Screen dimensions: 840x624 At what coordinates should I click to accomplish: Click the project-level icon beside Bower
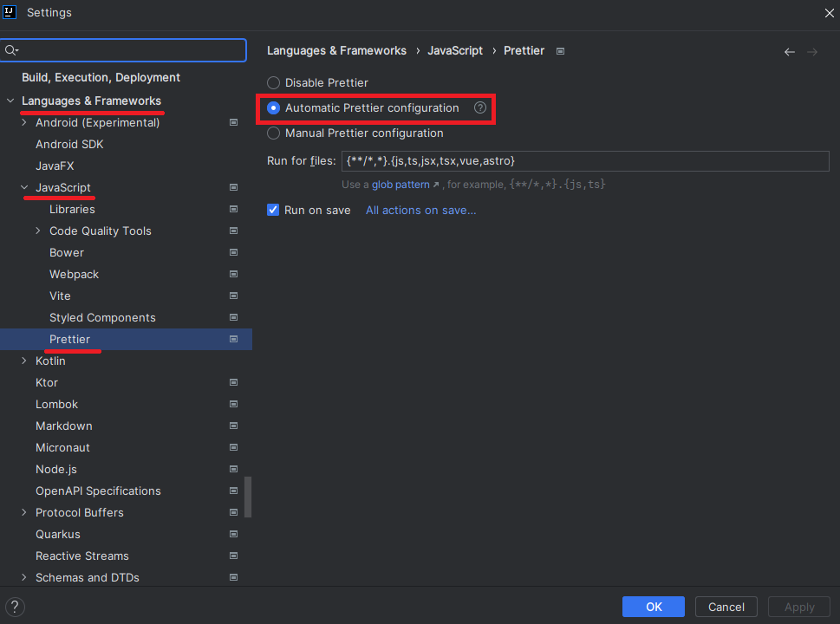coord(233,253)
